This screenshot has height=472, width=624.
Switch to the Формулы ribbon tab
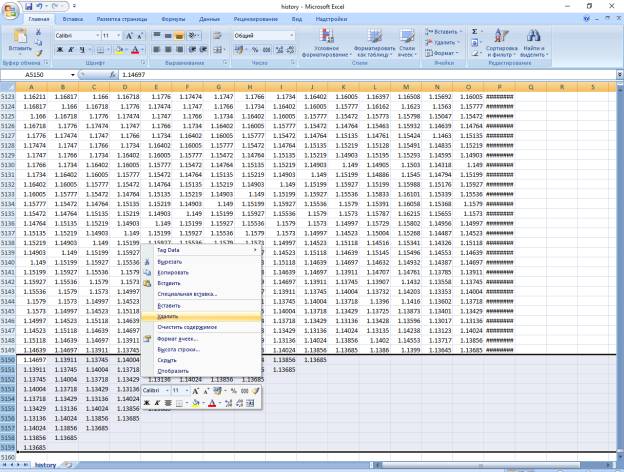[172, 19]
